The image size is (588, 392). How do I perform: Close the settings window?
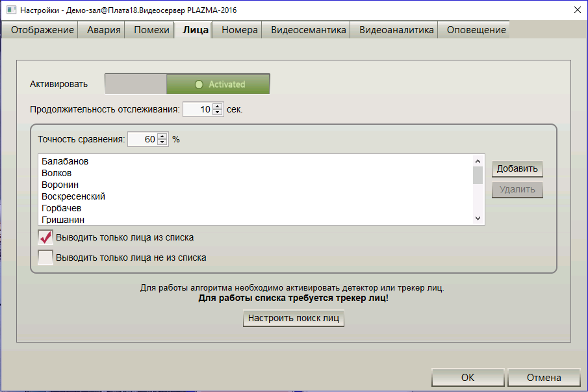578,10
